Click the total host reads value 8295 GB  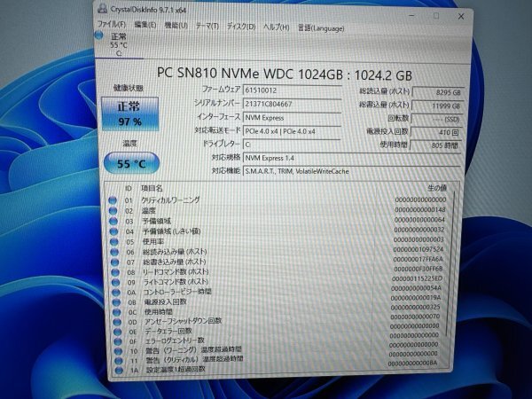tap(438, 92)
